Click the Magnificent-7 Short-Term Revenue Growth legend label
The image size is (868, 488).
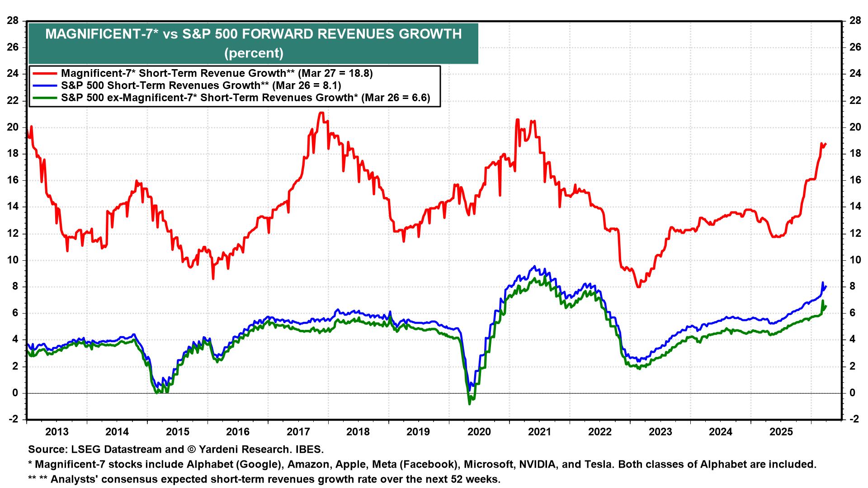click(217, 74)
